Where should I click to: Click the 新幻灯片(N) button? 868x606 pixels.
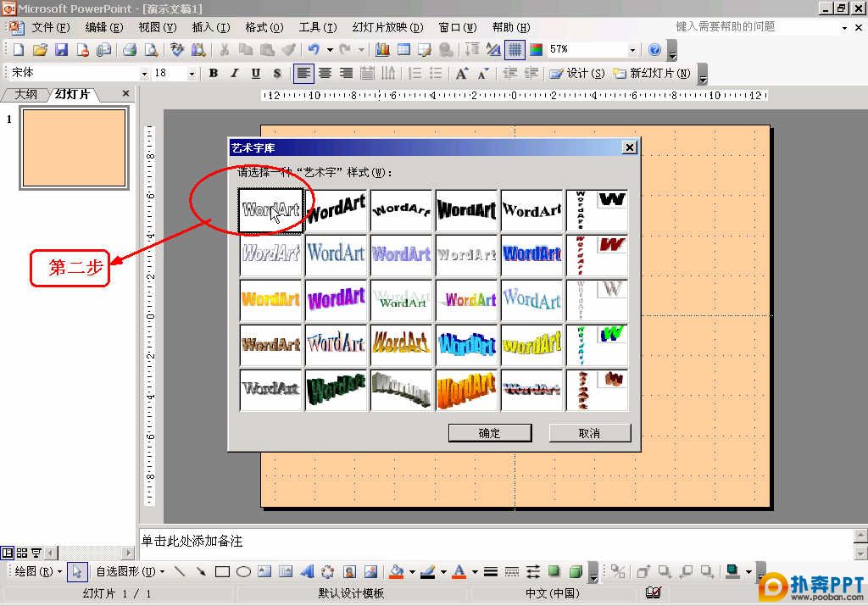point(652,73)
